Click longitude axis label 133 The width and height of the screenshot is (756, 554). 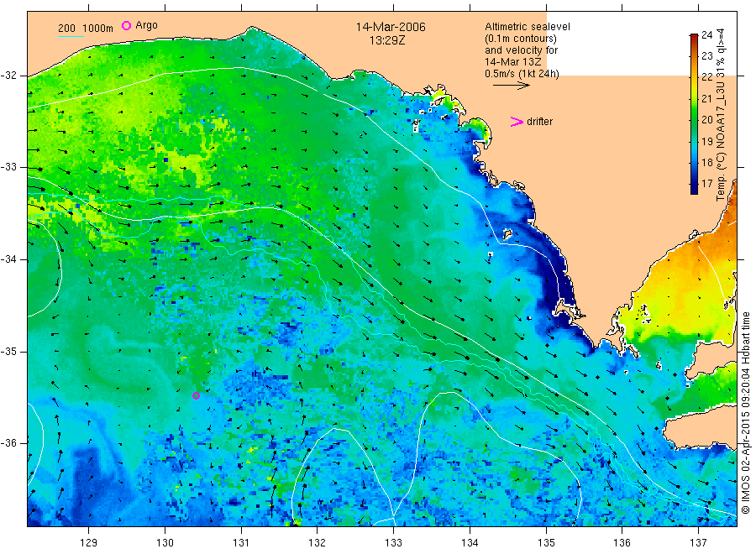tap(393, 543)
